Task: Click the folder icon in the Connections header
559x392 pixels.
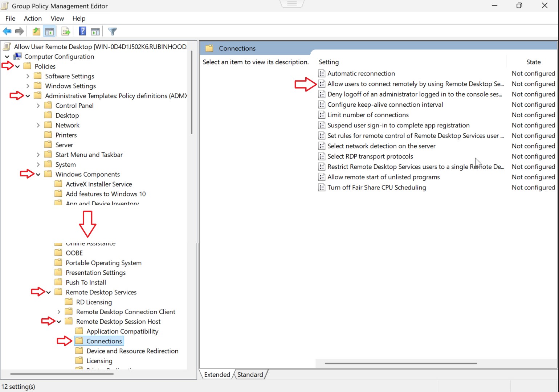Action: tap(209, 48)
